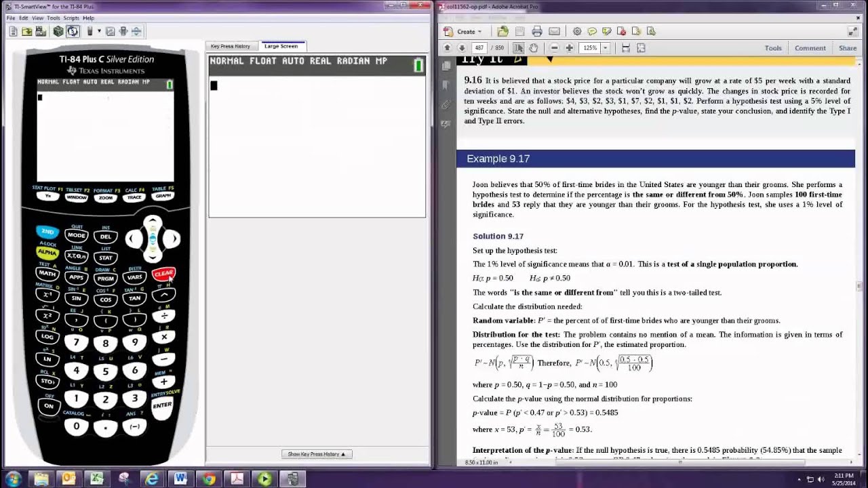This screenshot has height=488, width=868.
Task: Click the calculator ENTER key
Action: (x=163, y=405)
